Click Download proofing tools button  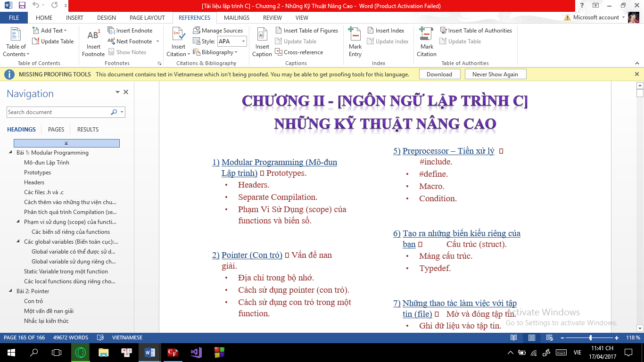[x=439, y=74]
